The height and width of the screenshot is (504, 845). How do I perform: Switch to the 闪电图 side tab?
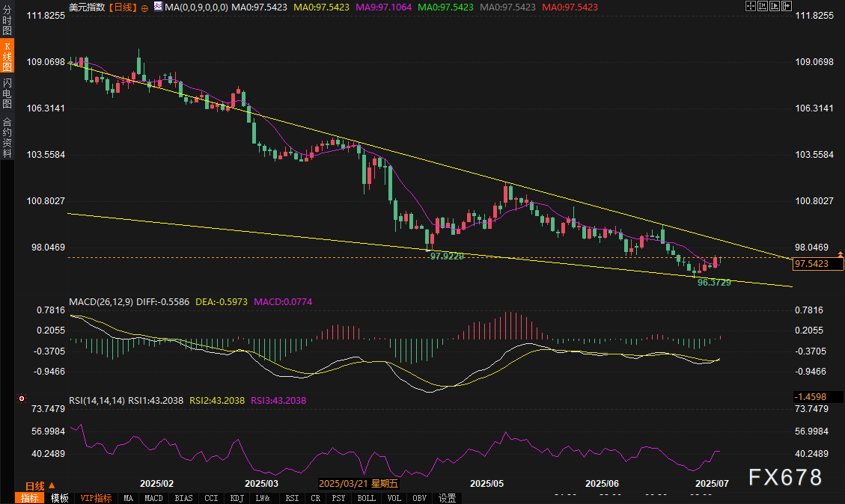pos(7,93)
